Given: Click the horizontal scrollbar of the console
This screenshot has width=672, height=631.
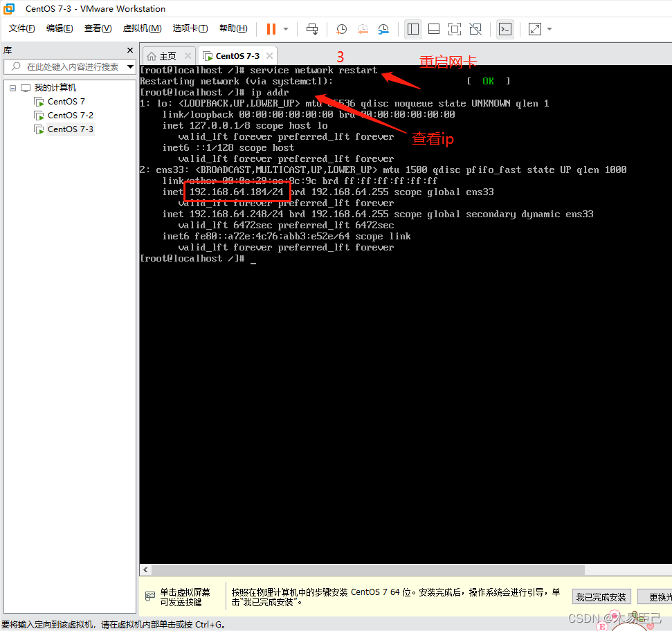Looking at the screenshot, I should 368,569.
